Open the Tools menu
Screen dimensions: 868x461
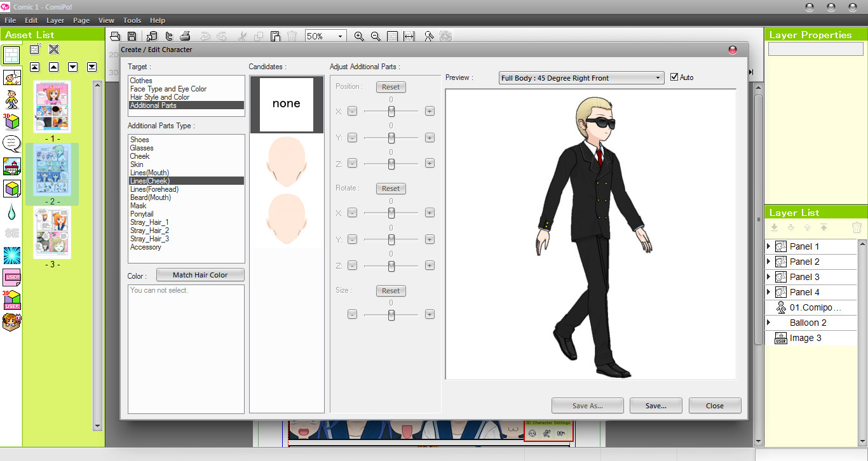click(x=132, y=20)
